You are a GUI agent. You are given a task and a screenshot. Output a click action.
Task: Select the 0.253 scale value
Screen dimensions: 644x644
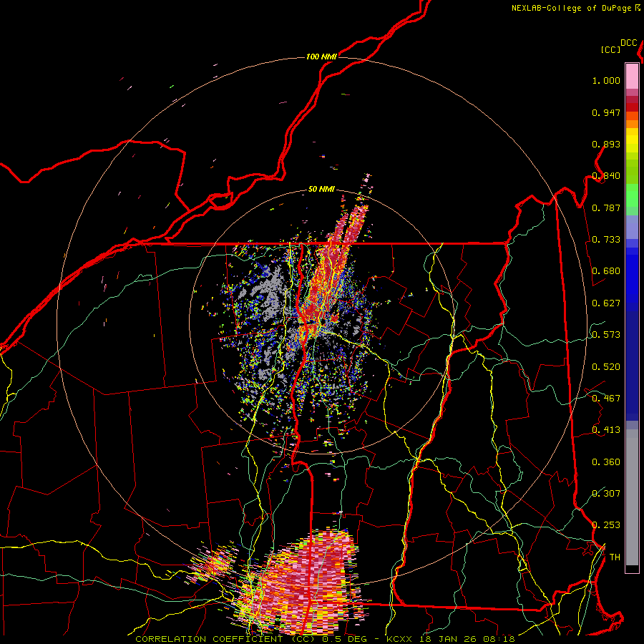pyautogui.click(x=606, y=525)
